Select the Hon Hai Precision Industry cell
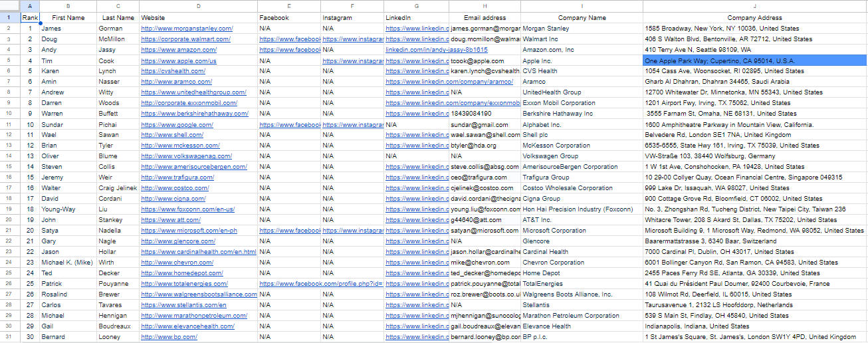868x343 pixels. (582, 209)
